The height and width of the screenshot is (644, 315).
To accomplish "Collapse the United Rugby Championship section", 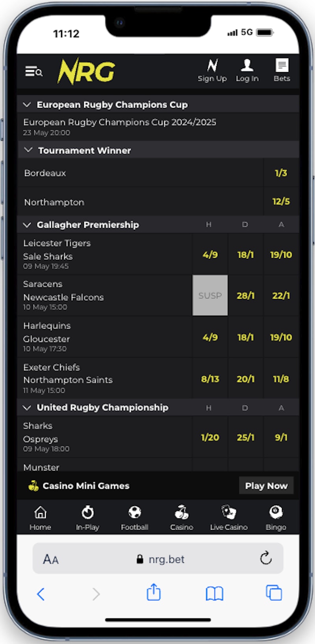I will [x=27, y=408].
